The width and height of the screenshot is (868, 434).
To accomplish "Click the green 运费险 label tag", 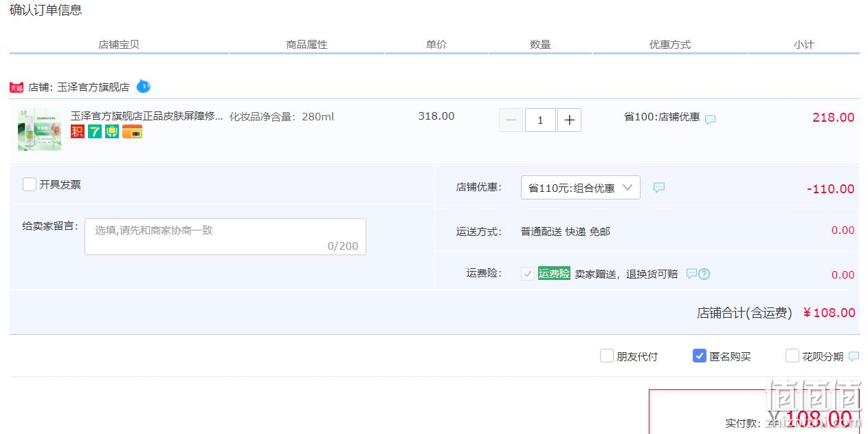I will pyautogui.click(x=554, y=274).
